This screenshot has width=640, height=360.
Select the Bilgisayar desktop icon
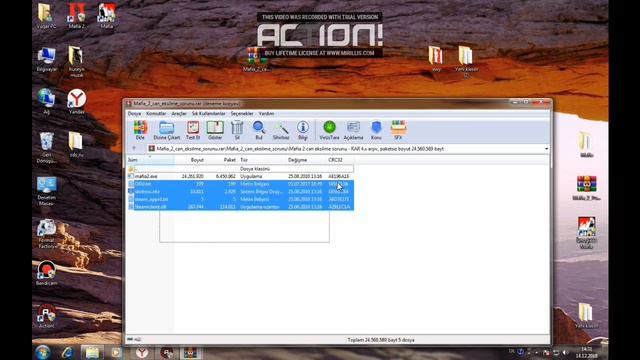(47, 59)
